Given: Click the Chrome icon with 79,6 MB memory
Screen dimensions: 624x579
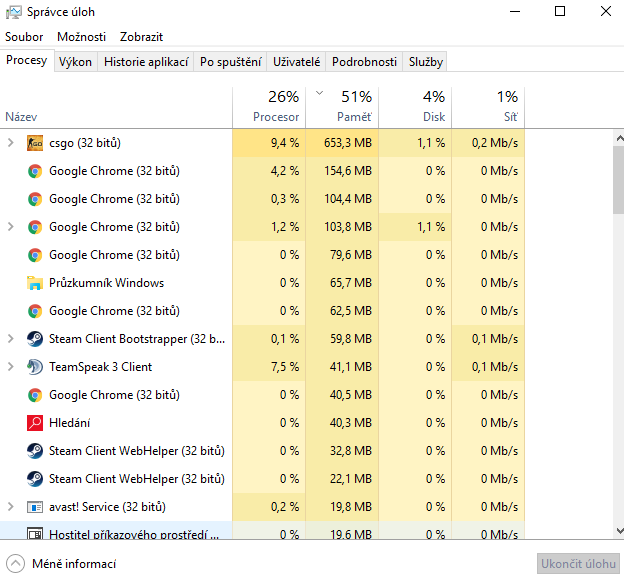Looking at the screenshot, I should (x=35, y=255).
